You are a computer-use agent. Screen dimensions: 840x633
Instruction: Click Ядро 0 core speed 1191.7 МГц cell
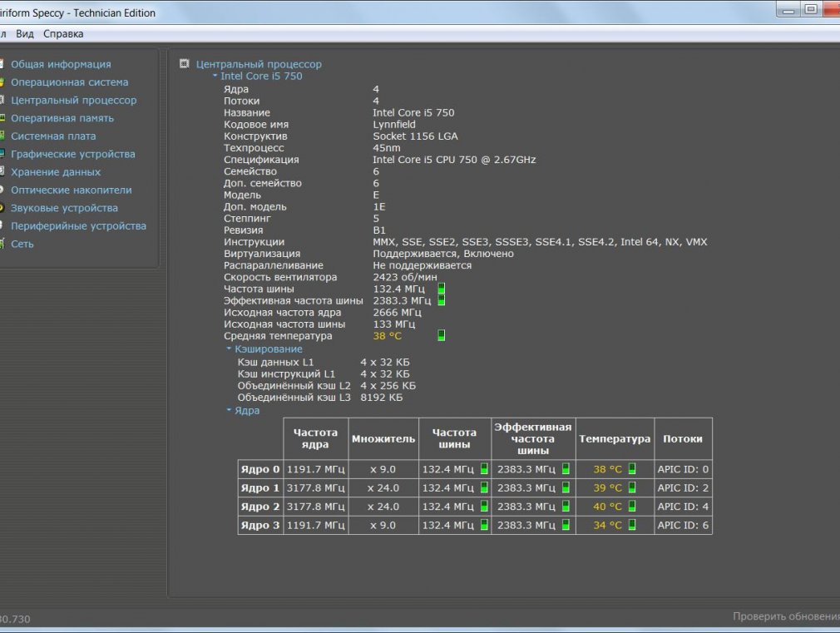[x=316, y=469]
